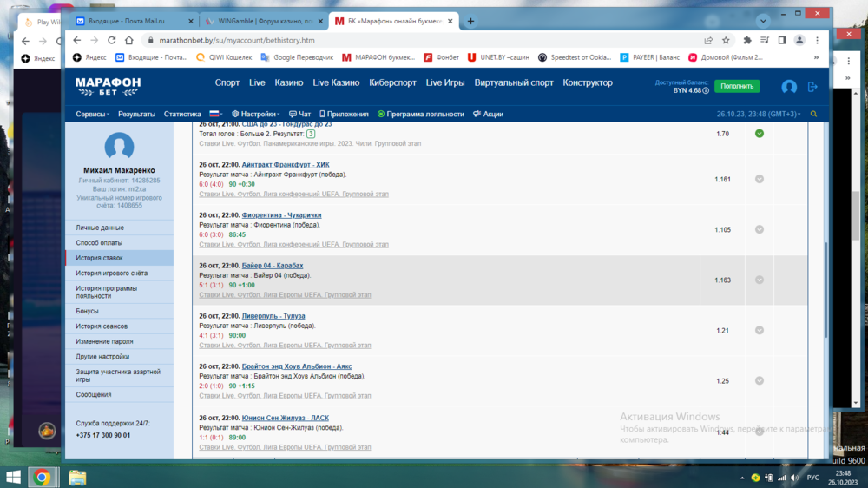Click the logout icon in header
Viewport: 868px width, 488px height.
coord(812,87)
